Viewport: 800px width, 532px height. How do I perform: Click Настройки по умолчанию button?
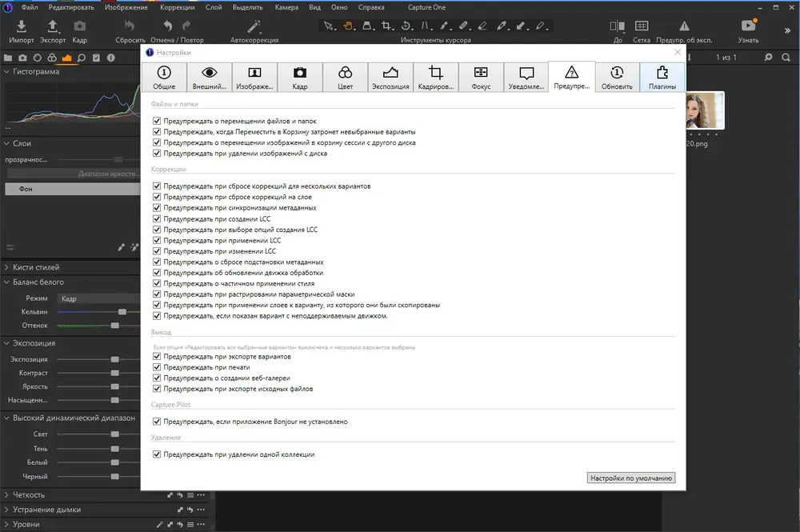point(631,478)
